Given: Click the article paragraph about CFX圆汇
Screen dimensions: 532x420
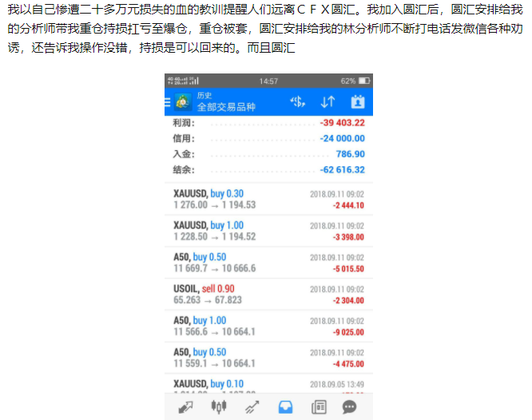Looking at the screenshot, I should point(265,29).
